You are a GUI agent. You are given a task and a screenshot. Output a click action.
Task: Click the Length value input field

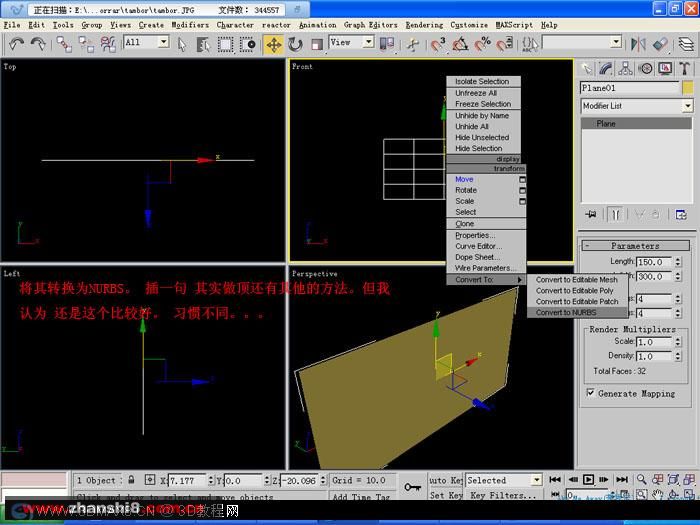(654, 262)
